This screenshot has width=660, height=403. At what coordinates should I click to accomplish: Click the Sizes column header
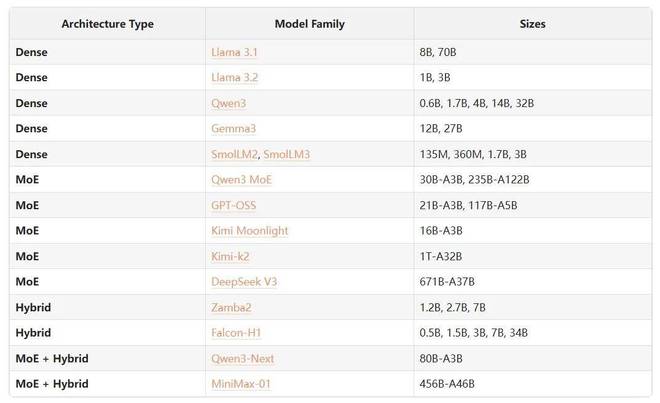[532, 23]
